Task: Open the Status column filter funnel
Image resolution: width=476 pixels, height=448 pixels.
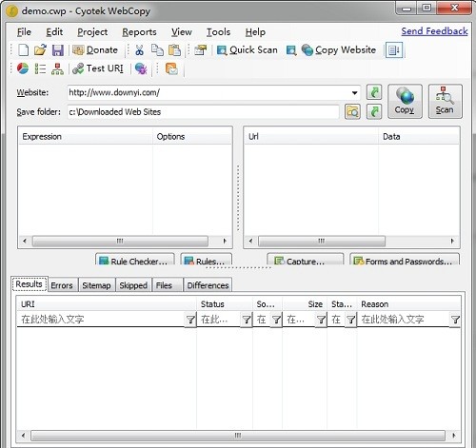Action: (x=247, y=320)
